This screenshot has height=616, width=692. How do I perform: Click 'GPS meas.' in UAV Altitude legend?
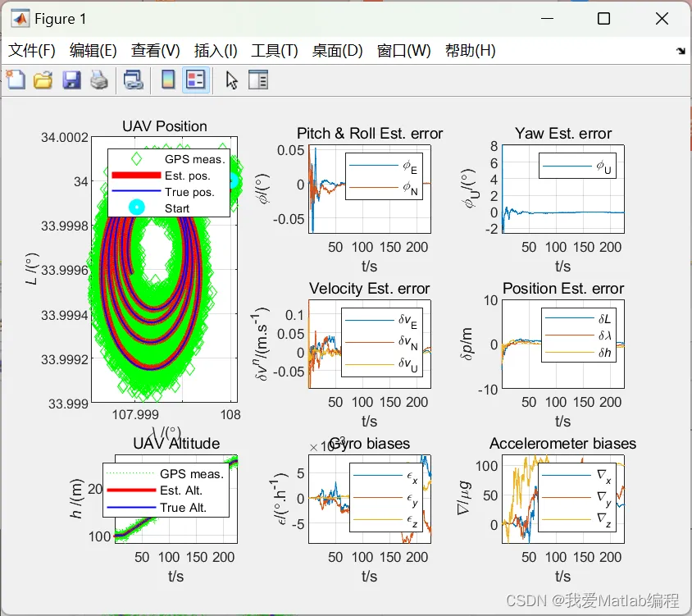coord(192,474)
